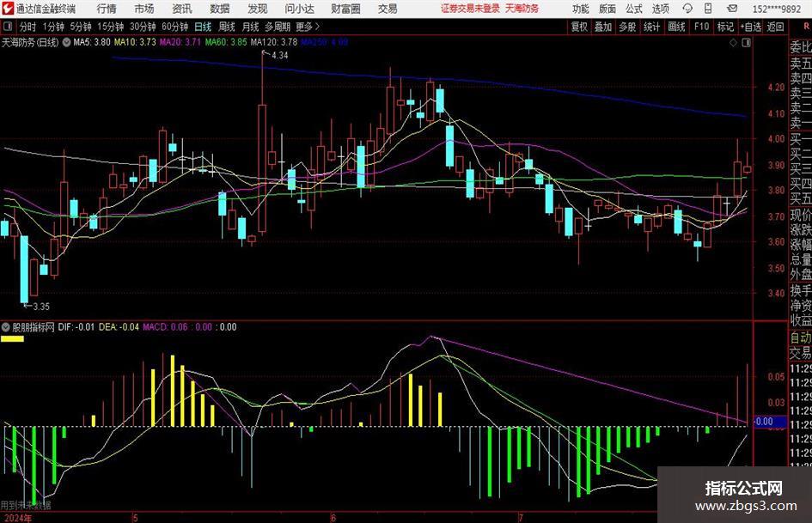Switch to 30分钟 period
The image size is (812, 523).
click(143, 27)
